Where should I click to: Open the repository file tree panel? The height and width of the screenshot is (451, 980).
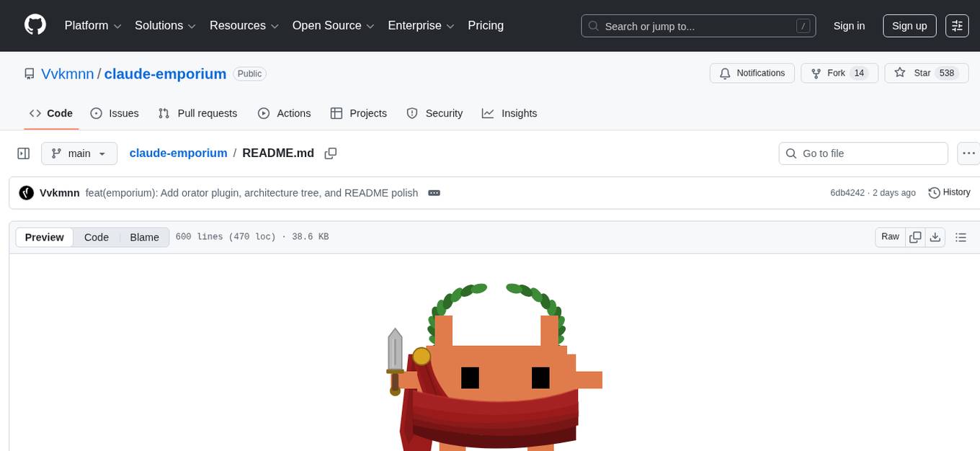pyautogui.click(x=24, y=153)
